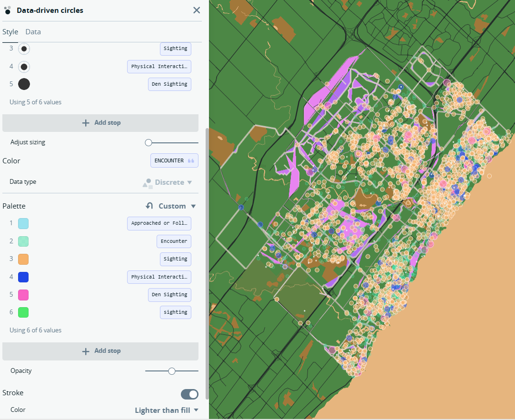Disable the Stroke toggle
Viewport: 515px width, 420px height.
[x=189, y=394]
